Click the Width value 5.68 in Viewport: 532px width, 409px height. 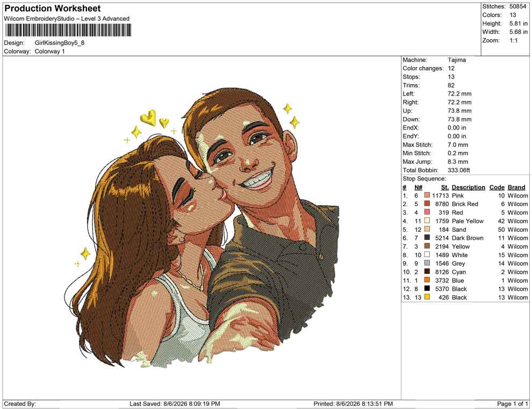pos(519,32)
